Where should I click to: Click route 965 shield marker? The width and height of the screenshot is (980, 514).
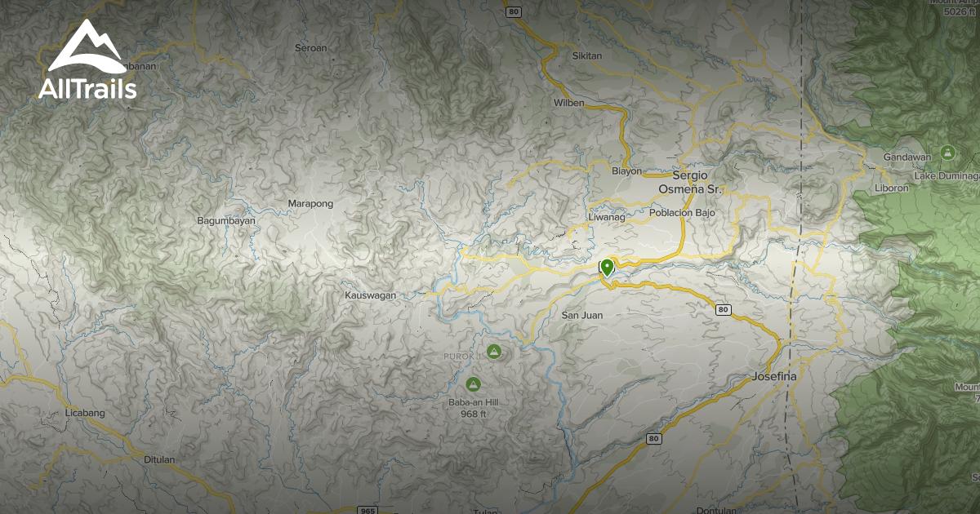tap(368, 510)
